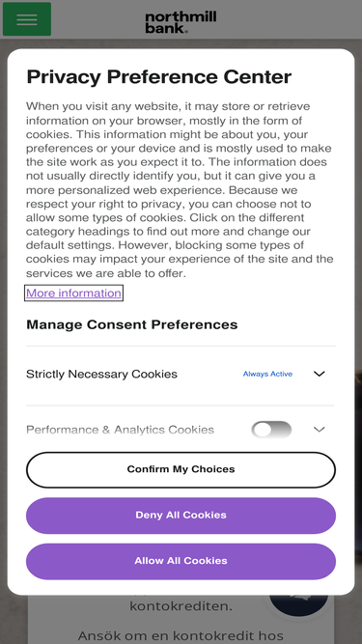Click 'Ansök om en kontokredit hos' text

tap(181, 635)
